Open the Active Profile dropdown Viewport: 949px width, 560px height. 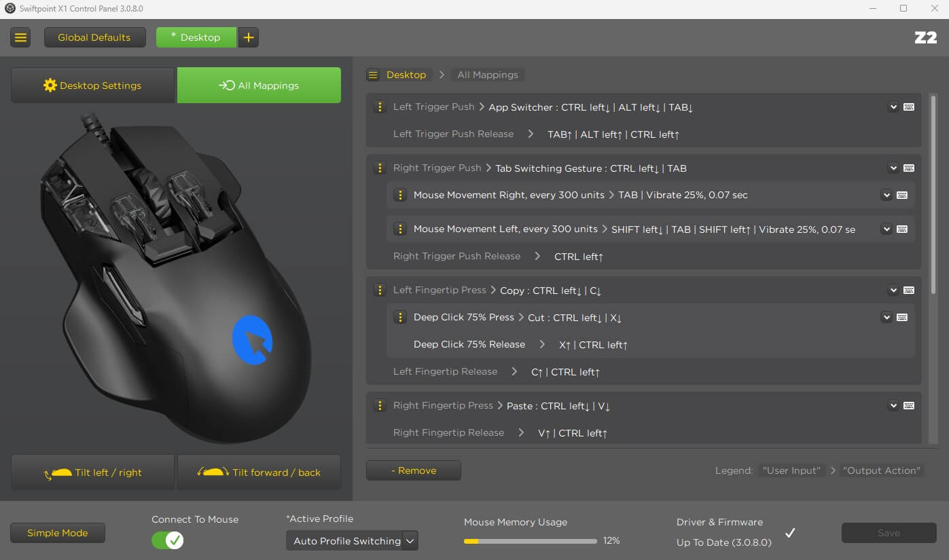pyautogui.click(x=352, y=541)
